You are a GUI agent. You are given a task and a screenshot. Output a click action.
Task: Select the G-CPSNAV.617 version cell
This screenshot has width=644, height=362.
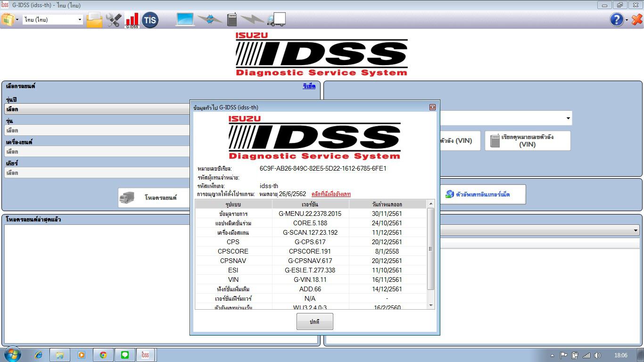pyautogui.click(x=310, y=261)
